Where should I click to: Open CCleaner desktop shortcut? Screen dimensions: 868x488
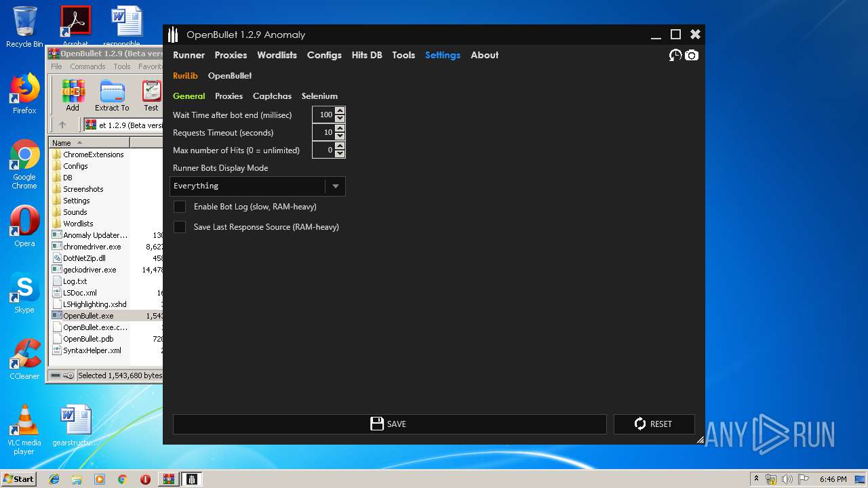(x=24, y=359)
